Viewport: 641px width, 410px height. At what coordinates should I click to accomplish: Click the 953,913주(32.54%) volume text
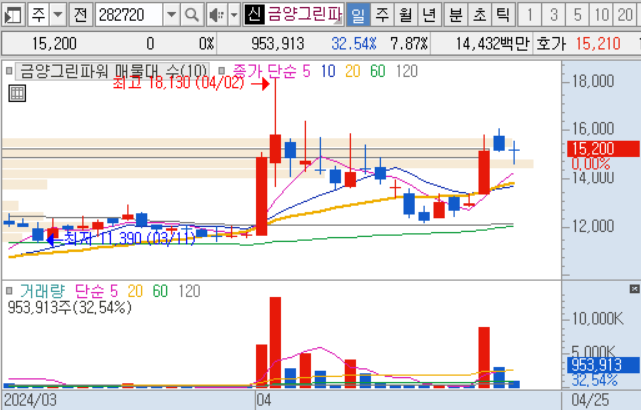(69, 307)
